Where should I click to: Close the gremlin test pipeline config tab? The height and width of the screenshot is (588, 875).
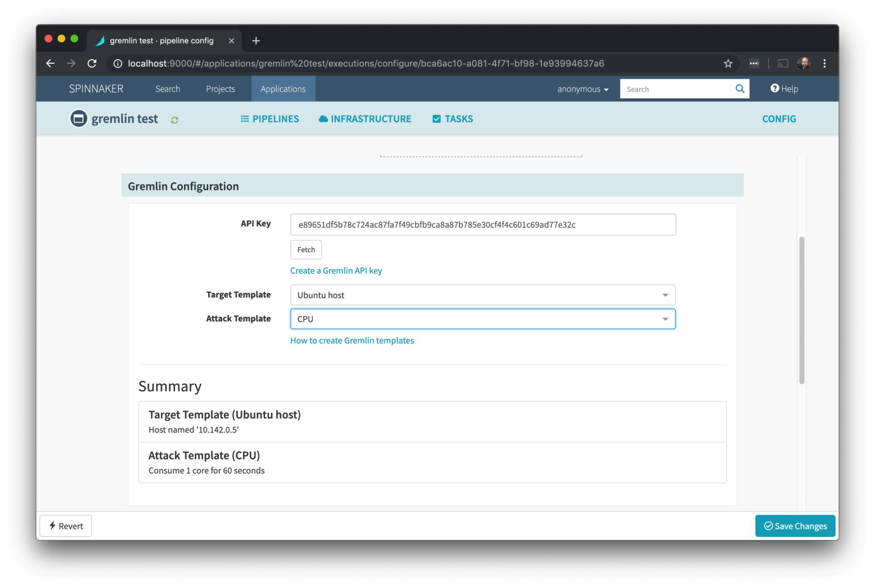tap(231, 41)
